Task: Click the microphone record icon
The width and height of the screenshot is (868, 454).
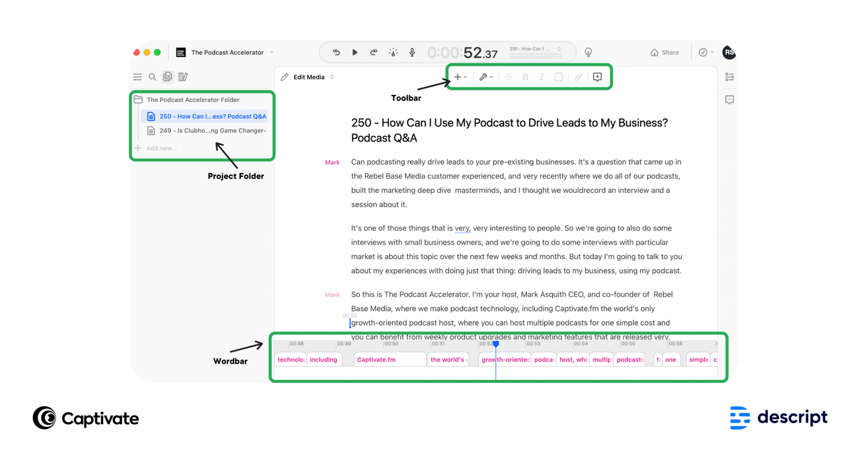Action: tap(412, 52)
